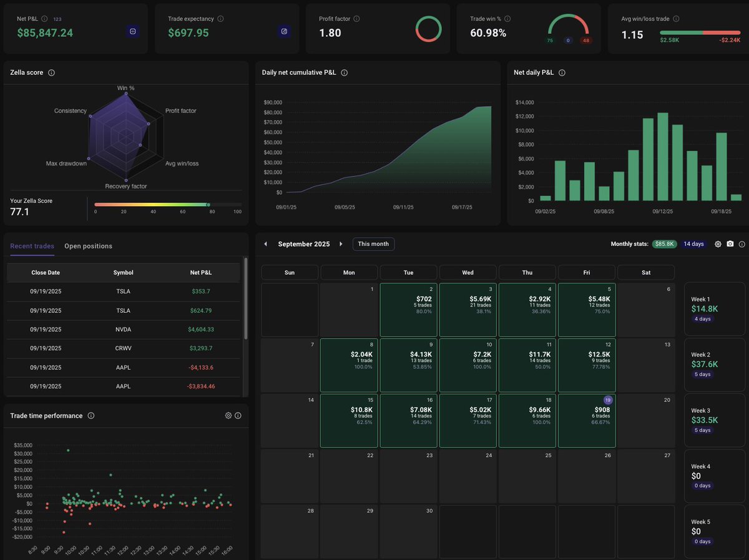The height and width of the screenshot is (560, 749).
Task: Open the September 11 day cell $11.7K
Action: point(527,365)
